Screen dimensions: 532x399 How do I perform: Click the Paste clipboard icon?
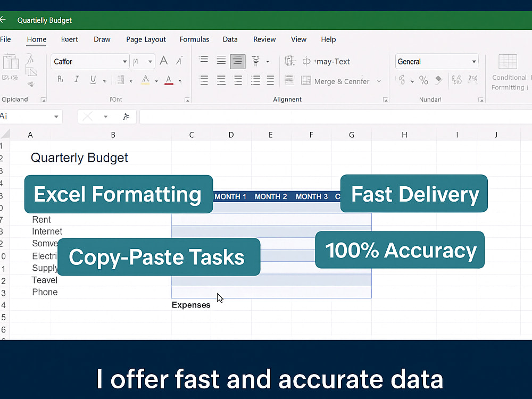coord(11,62)
